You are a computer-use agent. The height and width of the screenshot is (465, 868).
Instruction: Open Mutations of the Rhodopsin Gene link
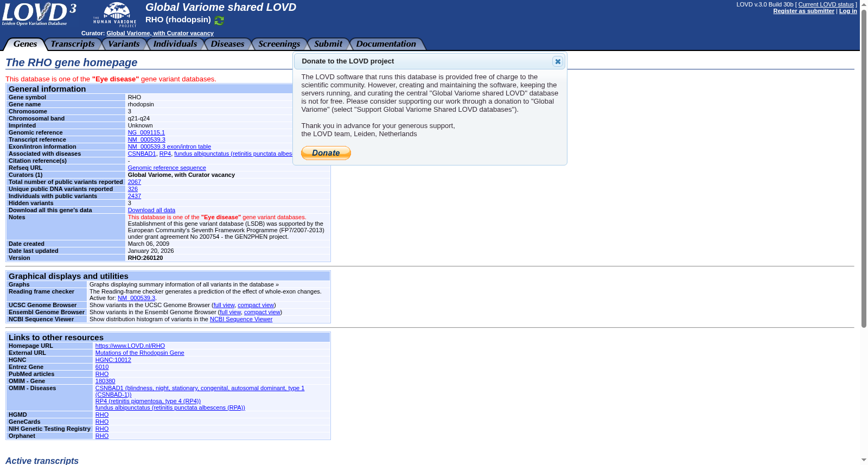(139, 353)
